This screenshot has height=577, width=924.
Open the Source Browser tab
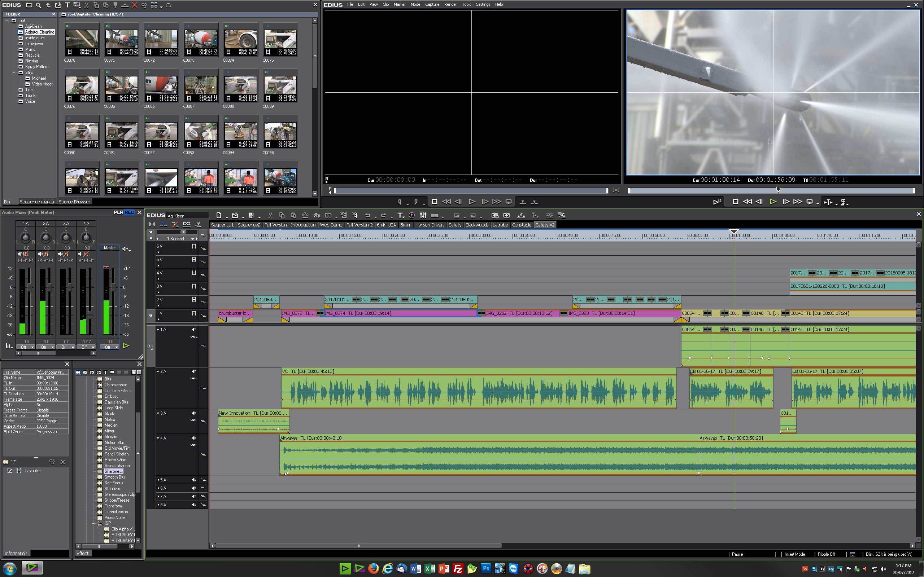74,202
